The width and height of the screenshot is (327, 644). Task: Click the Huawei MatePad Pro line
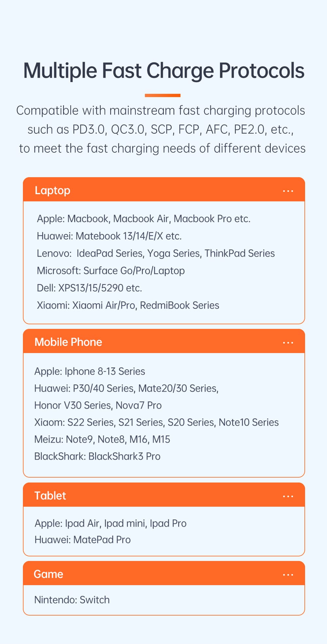point(83,540)
